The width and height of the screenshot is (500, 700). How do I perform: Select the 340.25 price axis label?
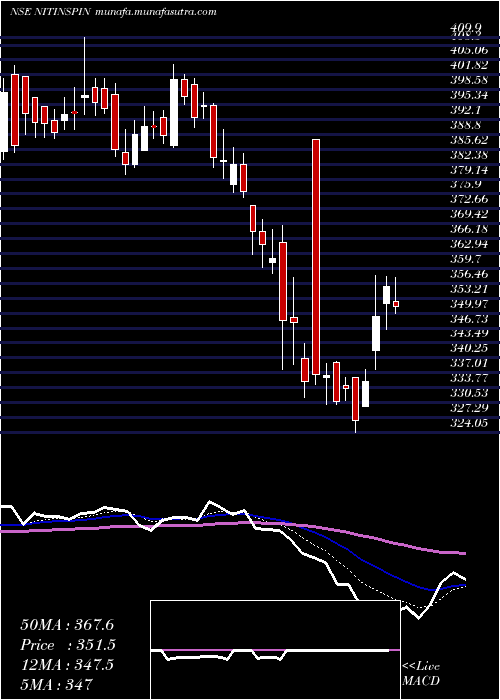pos(469,348)
